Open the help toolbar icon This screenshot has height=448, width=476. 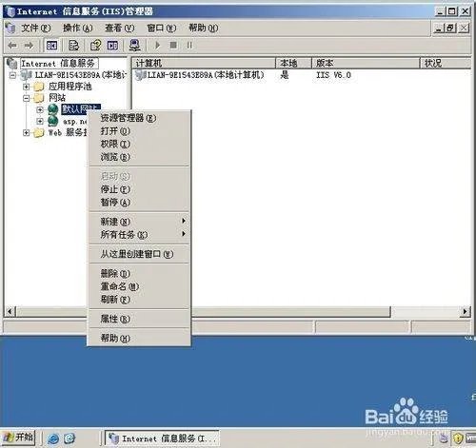pos(95,46)
